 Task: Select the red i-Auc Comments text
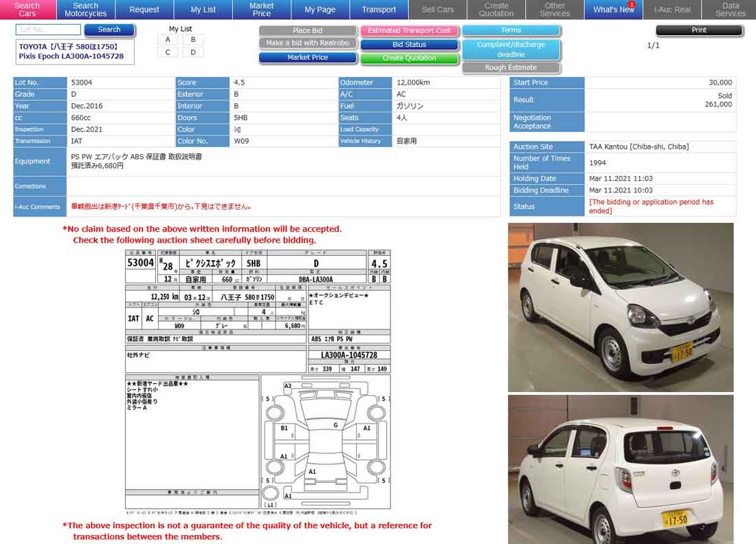click(161, 207)
